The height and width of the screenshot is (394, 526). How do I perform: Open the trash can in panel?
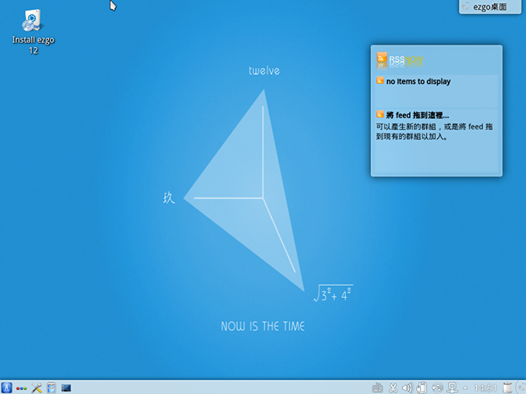click(508, 388)
